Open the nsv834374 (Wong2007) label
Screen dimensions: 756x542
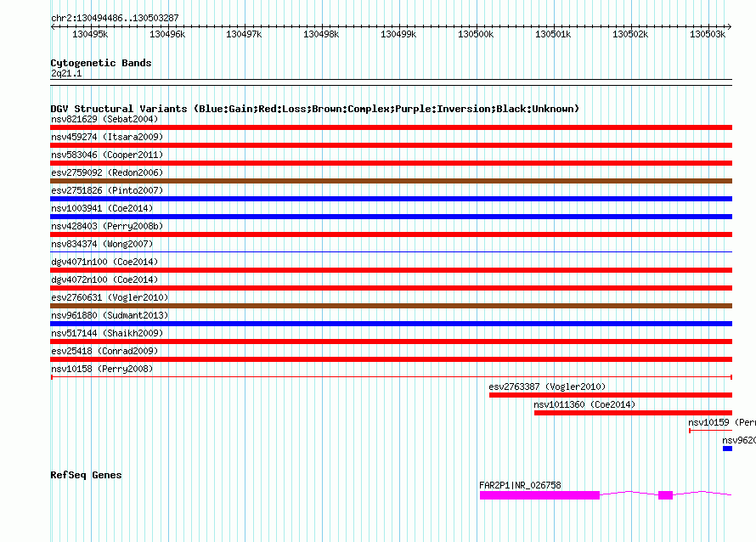(102, 244)
